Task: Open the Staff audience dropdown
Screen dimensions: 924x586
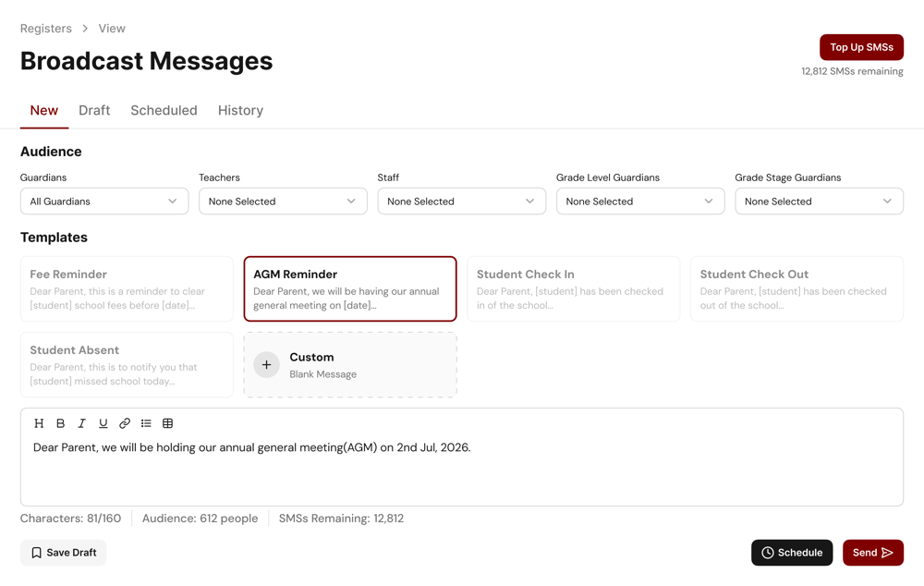Action: click(461, 201)
